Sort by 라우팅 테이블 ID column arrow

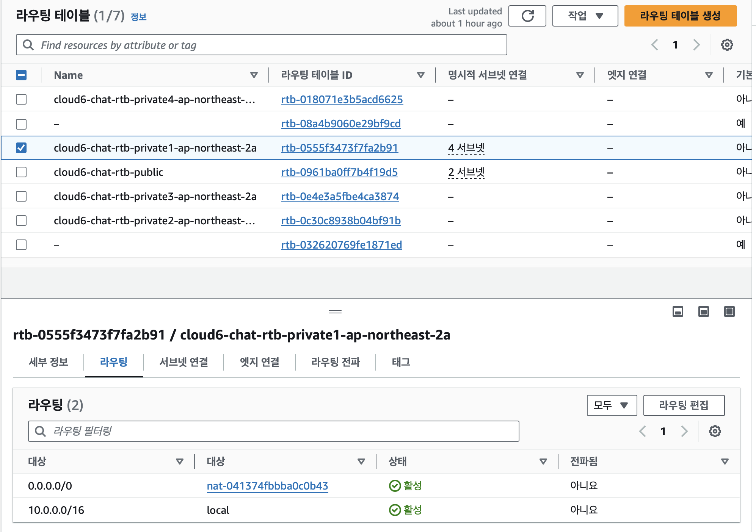(x=420, y=75)
